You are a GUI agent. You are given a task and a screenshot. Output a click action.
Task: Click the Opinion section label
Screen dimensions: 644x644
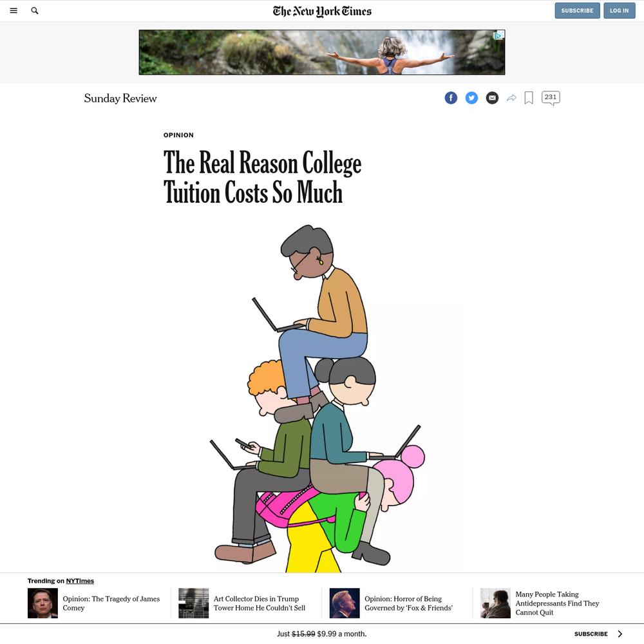[178, 135]
